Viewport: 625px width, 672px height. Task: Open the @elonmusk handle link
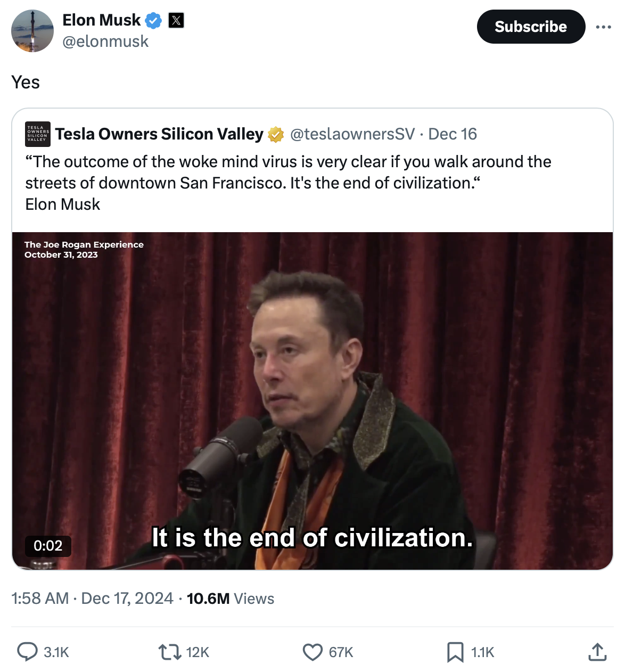pyautogui.click(x=105, y=42)
